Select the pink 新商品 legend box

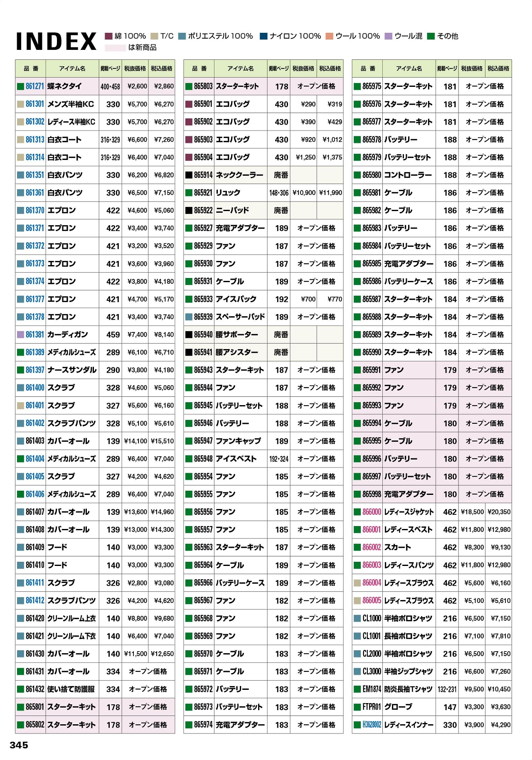[115, 48]
